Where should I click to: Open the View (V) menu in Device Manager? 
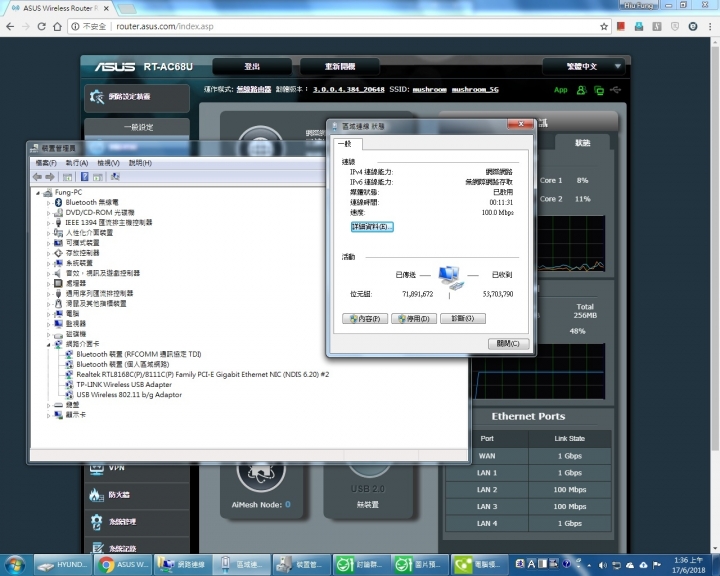108,163
